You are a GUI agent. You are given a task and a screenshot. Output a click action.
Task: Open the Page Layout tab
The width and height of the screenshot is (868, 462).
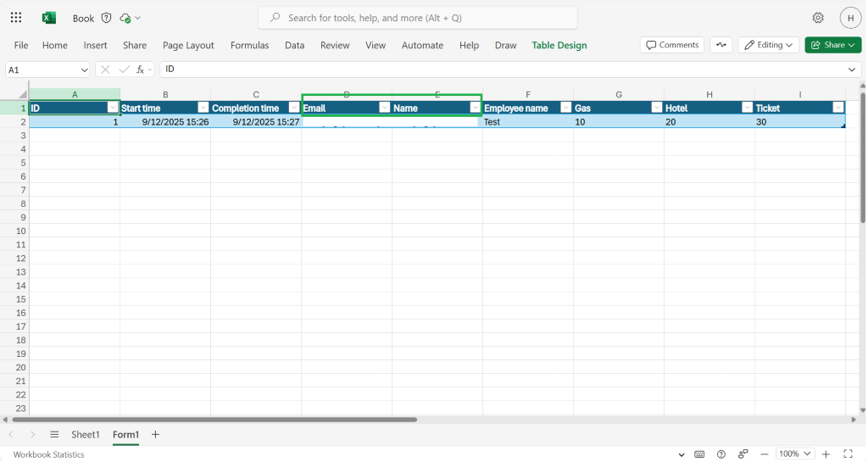188,46
